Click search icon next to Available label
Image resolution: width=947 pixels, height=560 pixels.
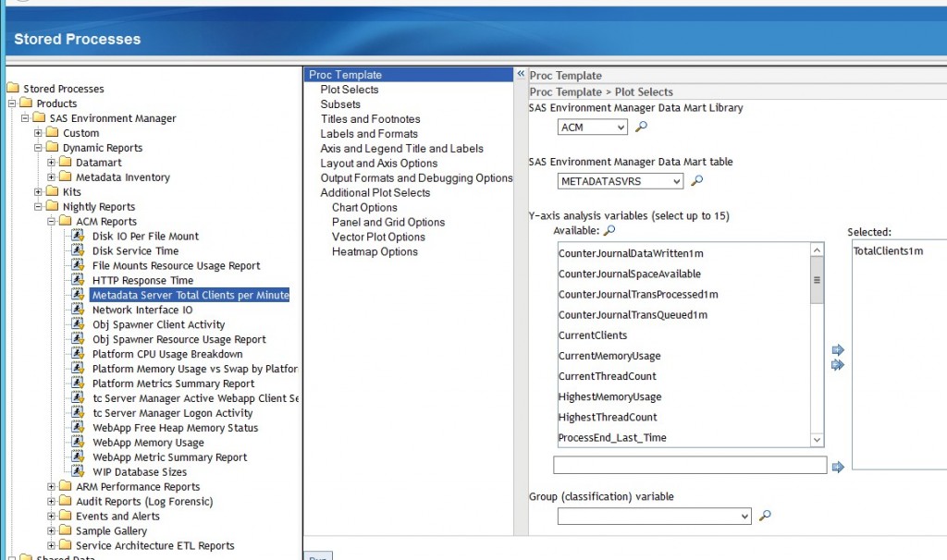pyautogui.click(x=609, y=230)
